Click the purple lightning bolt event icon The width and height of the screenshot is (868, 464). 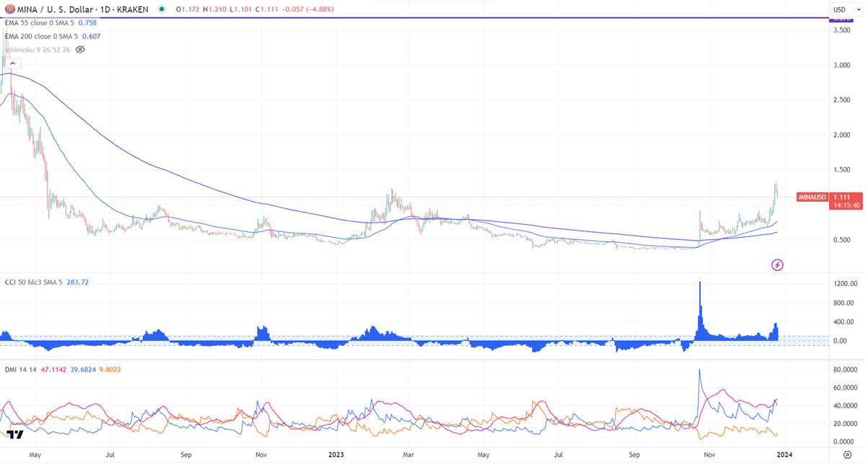[x=777, y=265]
